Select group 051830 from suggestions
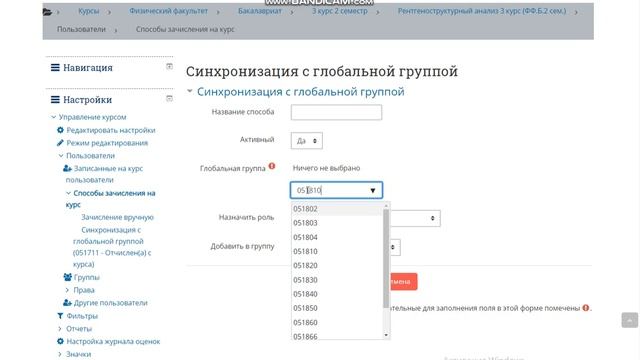640x360 pixels. coord(337,280)
